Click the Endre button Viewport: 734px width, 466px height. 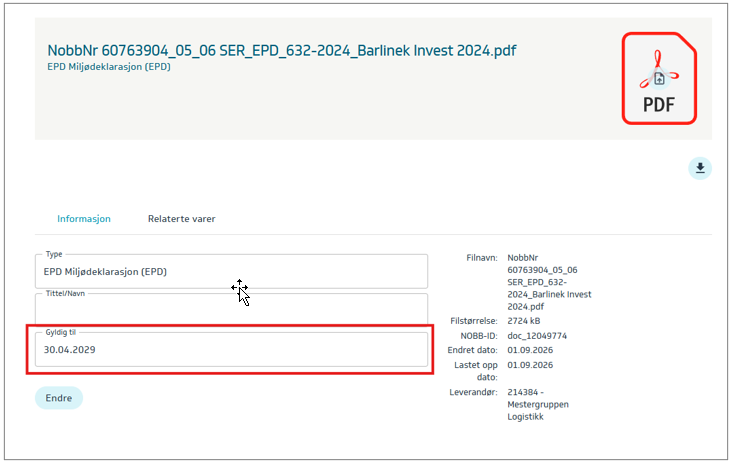click(x=59, y=398)
